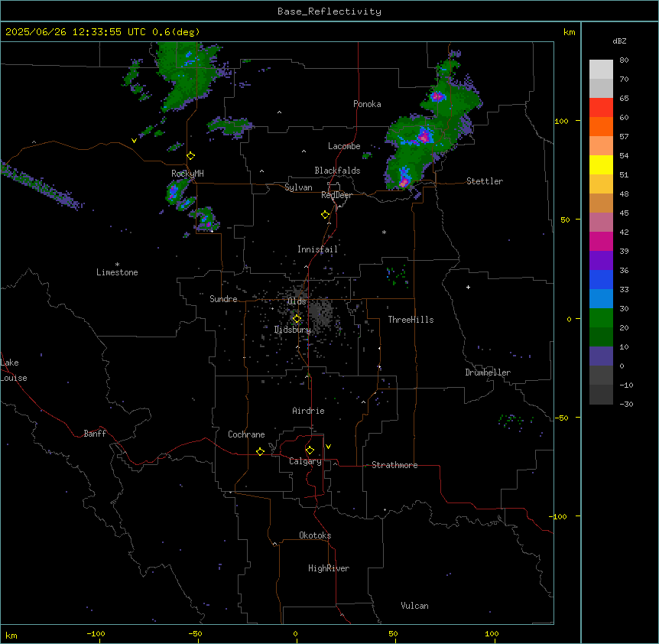Select the yellow diamond marker between Olds and Didsbury

297,319
